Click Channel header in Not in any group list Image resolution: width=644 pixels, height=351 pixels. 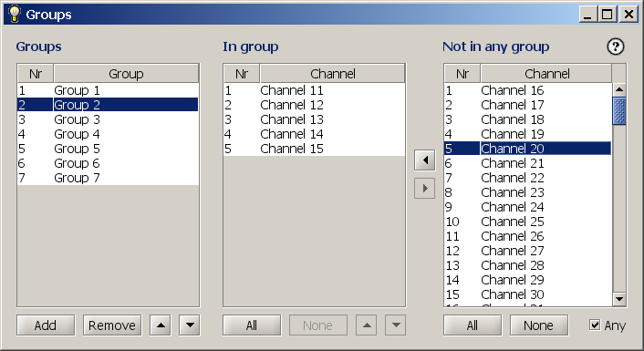click(546, 74)
